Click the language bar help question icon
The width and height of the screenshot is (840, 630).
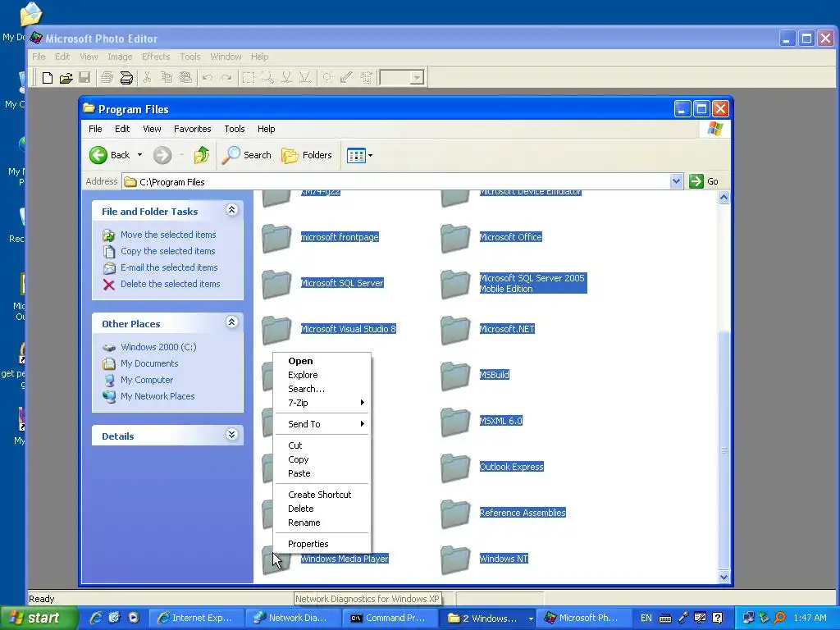click(x=718, y=618)
